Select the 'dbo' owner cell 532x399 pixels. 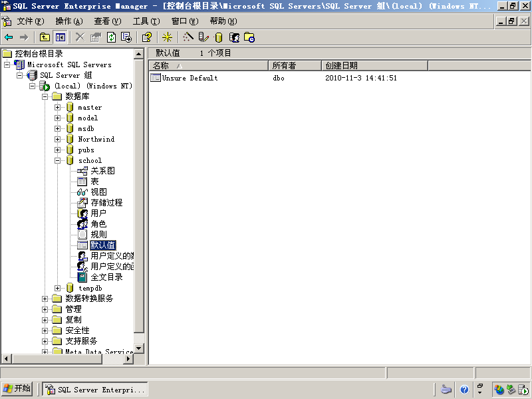[279, 78]
